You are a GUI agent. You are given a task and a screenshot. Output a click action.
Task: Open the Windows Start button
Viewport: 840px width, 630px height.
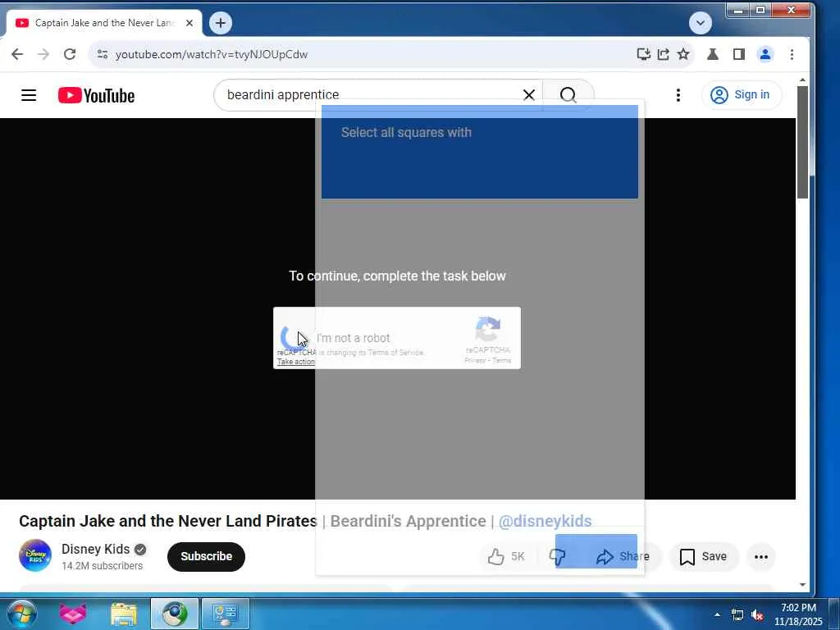coord(21,614)
